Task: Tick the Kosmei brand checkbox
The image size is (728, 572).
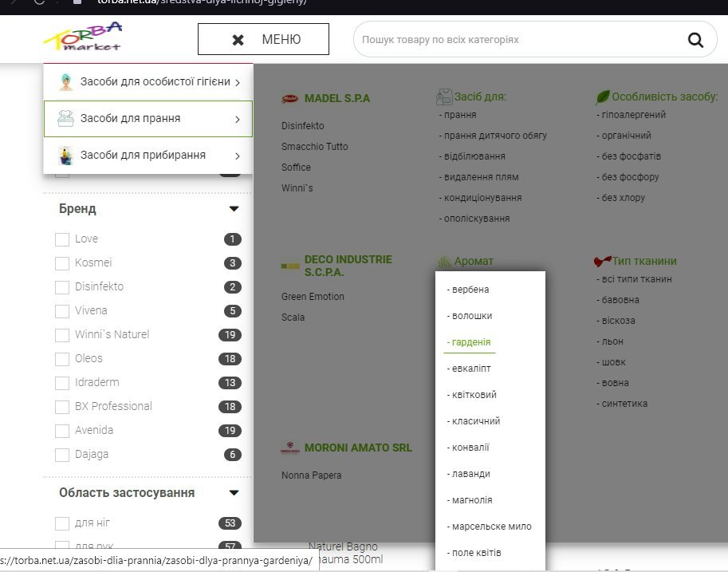Action: click(x=62, y=263)
